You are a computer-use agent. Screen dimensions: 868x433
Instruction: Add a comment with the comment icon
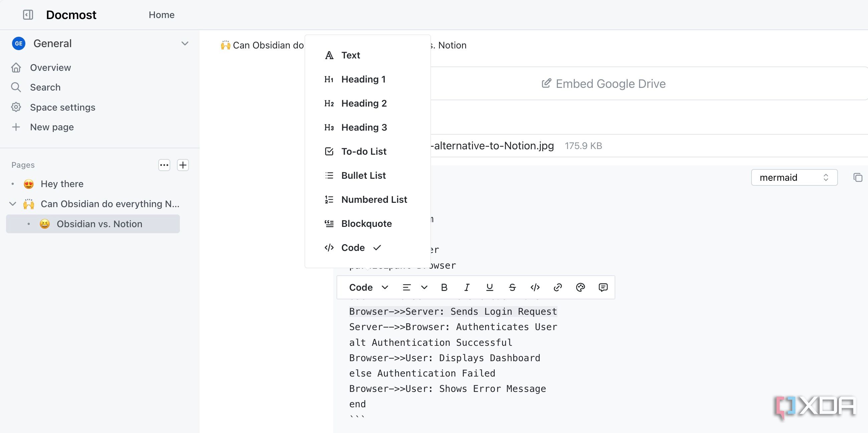(x=603, y=287)
